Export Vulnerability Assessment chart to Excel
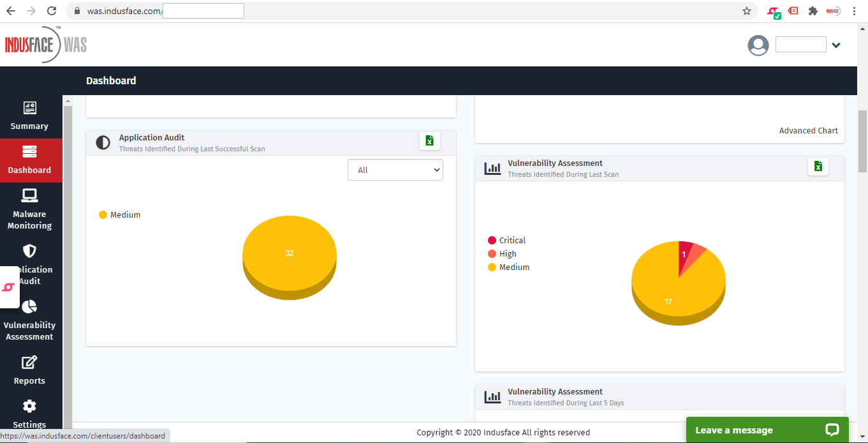This screenshot has height=443, width=868. pos(818,166)
